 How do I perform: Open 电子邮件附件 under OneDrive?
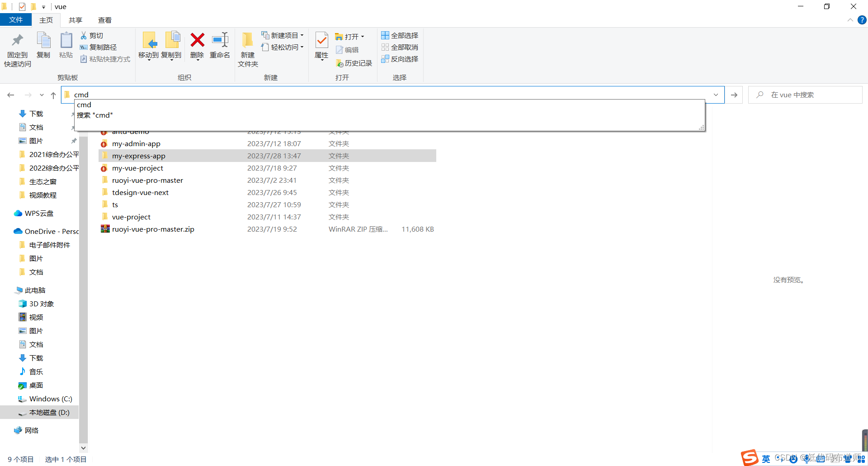tap(50, 245)
